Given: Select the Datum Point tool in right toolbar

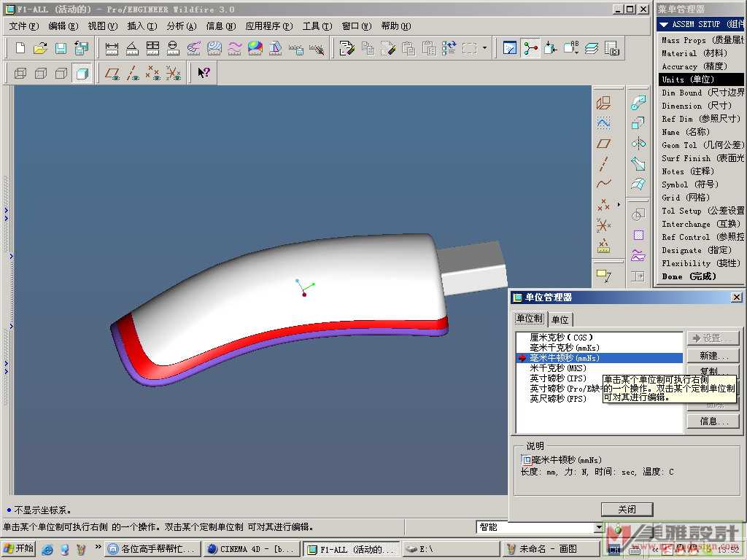Looking at the screenshot, I should tap(603, 205).
